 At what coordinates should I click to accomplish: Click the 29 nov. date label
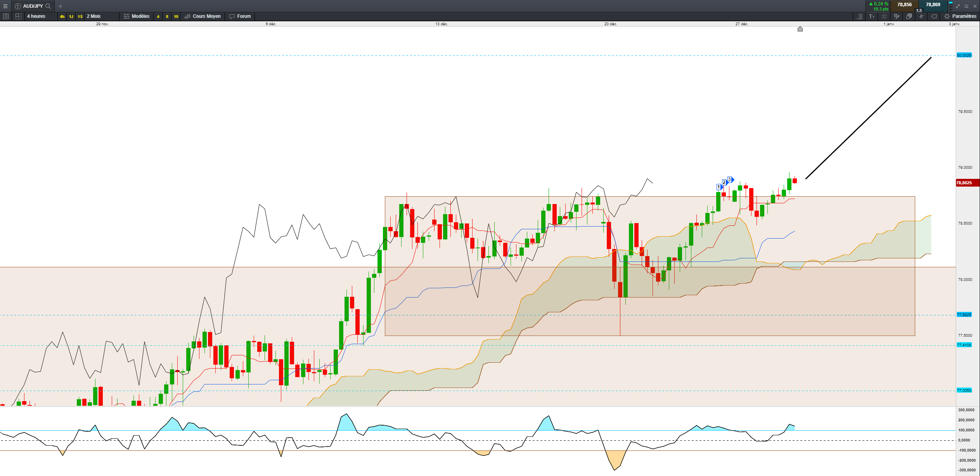[102, 24]
